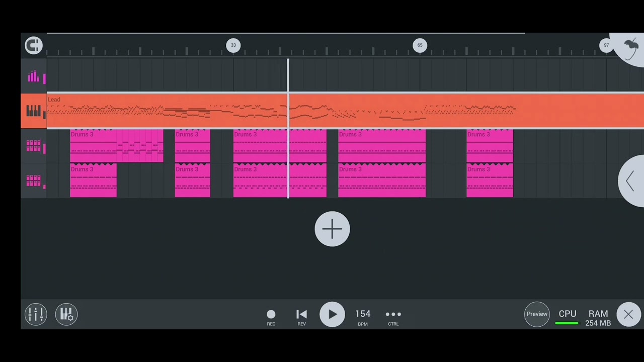Open the FL Studio fruit logo menu

pyautogui.click(x=630, y=49)
